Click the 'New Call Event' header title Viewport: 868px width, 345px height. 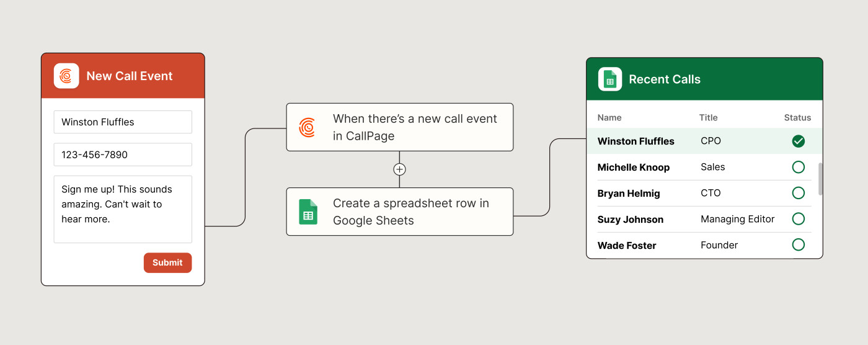pyautogui.click(x=130, y=76)
